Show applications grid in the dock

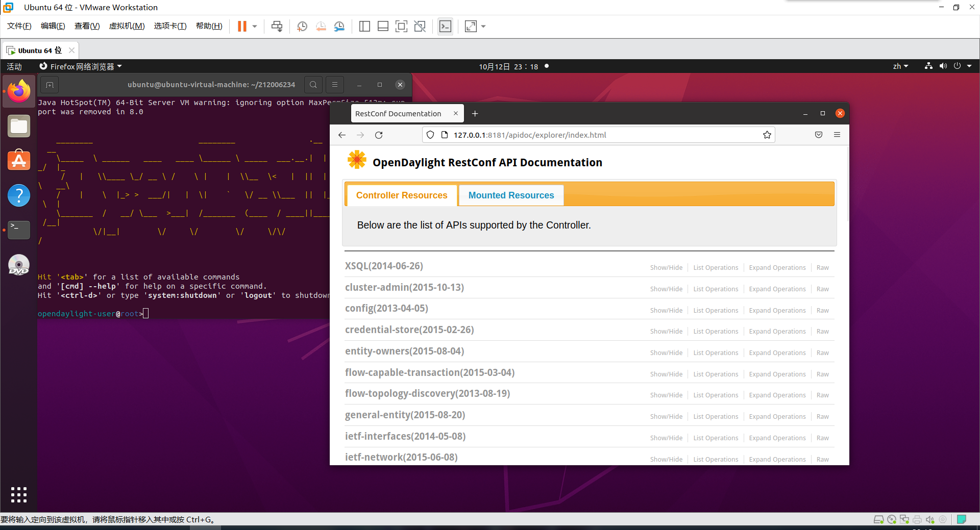[19, 494]
